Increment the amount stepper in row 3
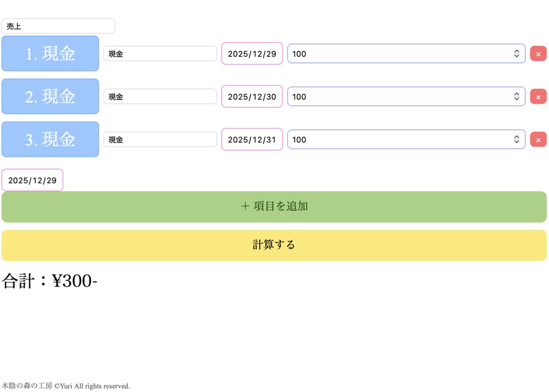 coord(515,137)
